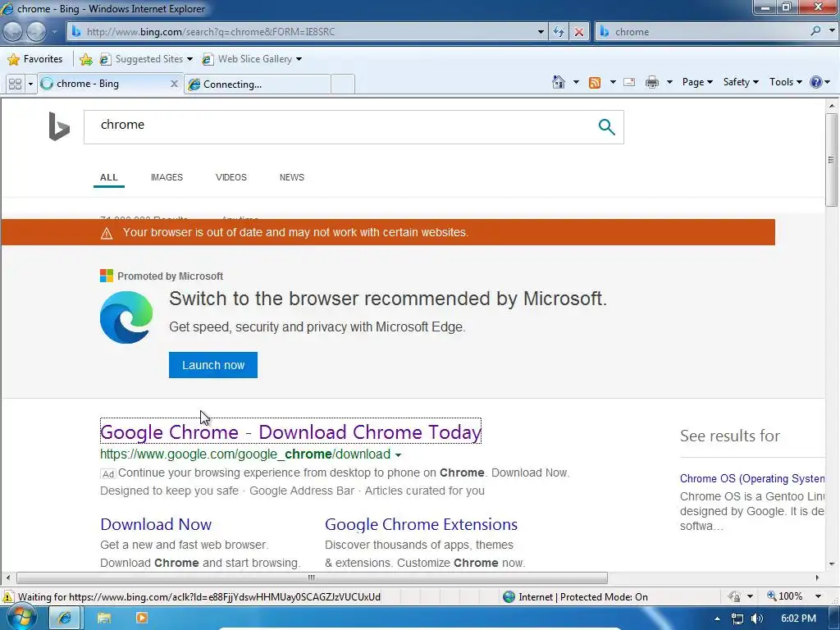Click the Read Mail icon
The height and width of the screenshot is (630, 840).
[x=629, y=82]
